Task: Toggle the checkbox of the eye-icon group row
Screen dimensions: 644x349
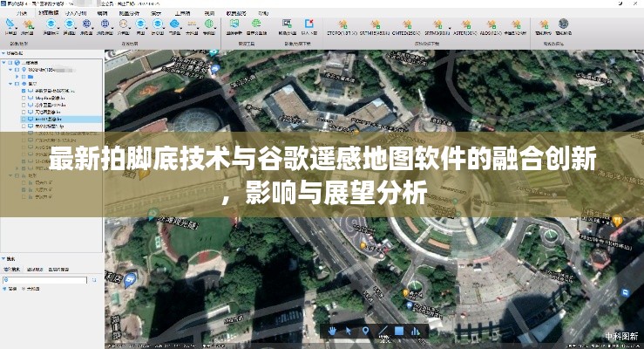Action: (x=17, y=84)
